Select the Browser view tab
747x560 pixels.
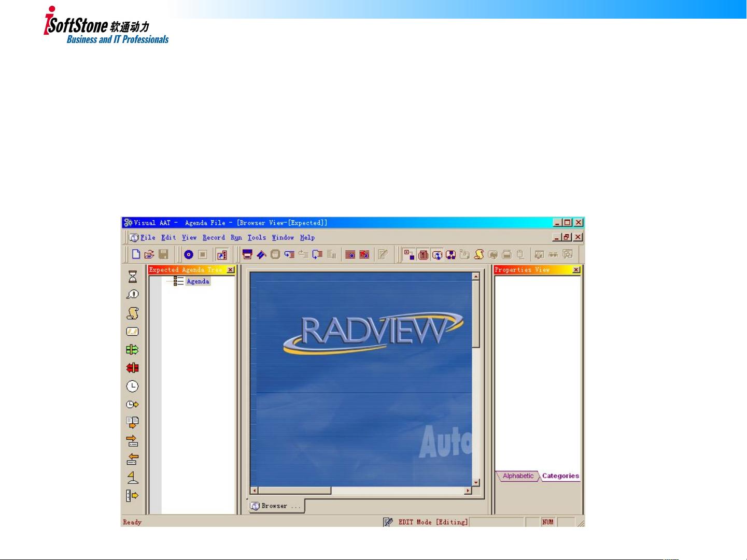pyautogui.click(x=275, y=506)
